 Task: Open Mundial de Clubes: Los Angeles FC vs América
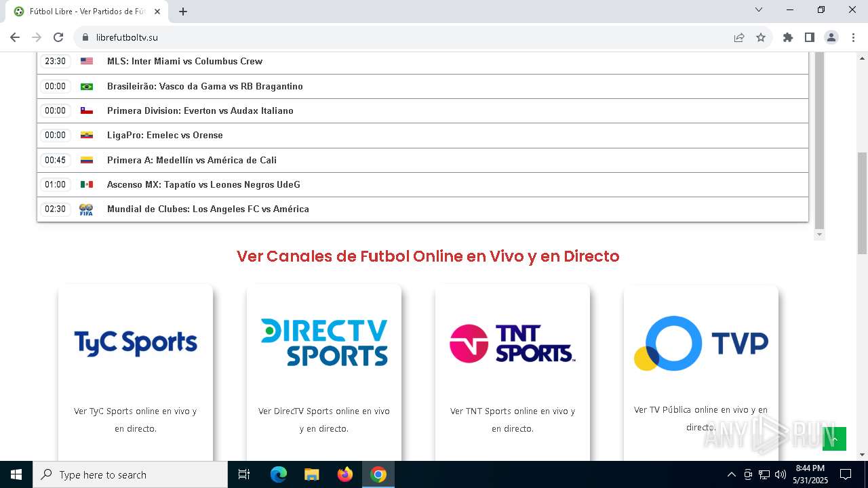(208, 209)
